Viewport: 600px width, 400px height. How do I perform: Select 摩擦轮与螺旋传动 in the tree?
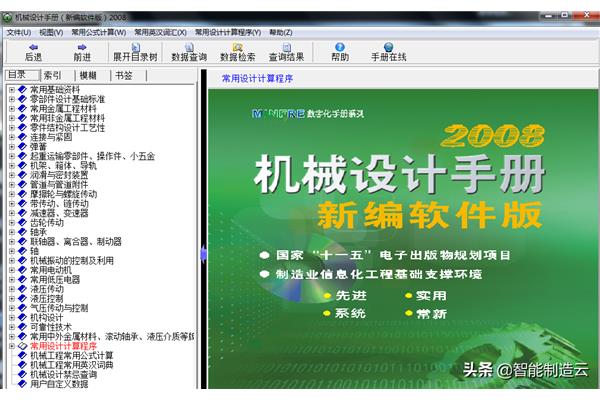(64, 194)
